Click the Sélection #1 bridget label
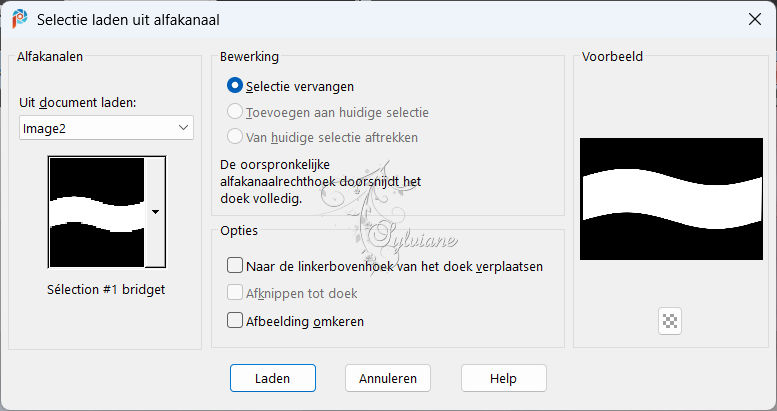Image resolution: width=777 pixels, height=411 pixels. click(106, 290)
